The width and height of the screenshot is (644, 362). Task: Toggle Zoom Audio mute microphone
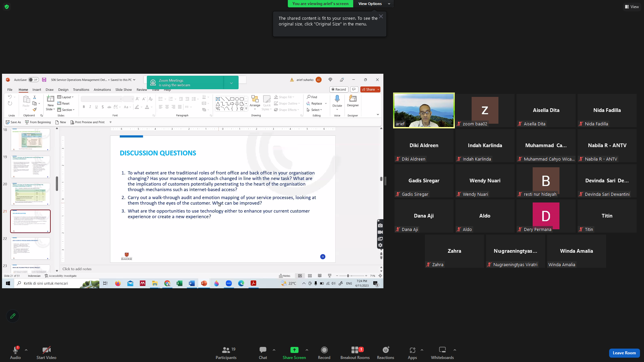tap(15, 353)
